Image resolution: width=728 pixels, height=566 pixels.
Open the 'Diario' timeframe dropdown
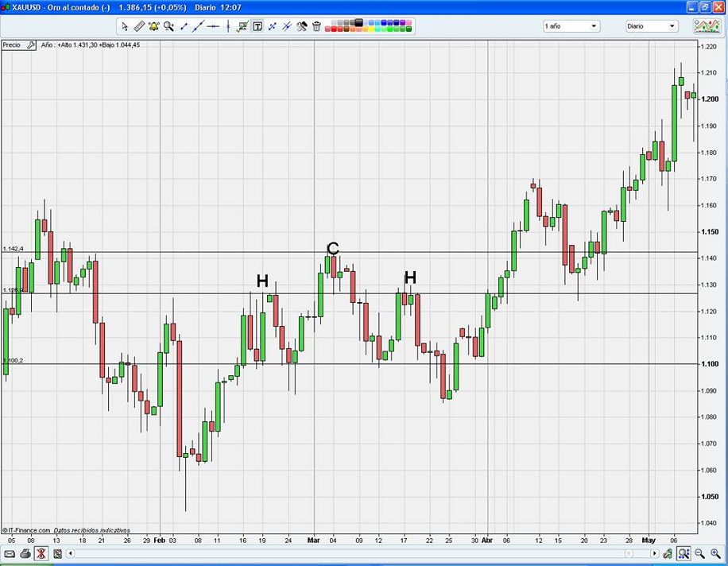click(652, 26)
